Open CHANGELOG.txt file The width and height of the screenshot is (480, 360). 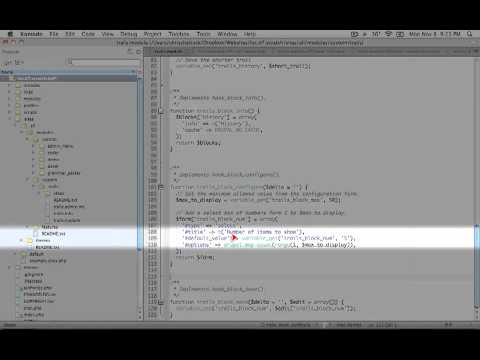coord(39,294)
